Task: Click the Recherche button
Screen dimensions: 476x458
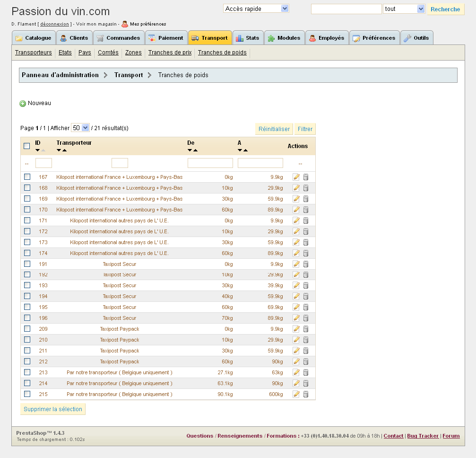Action: coord(445,9)
